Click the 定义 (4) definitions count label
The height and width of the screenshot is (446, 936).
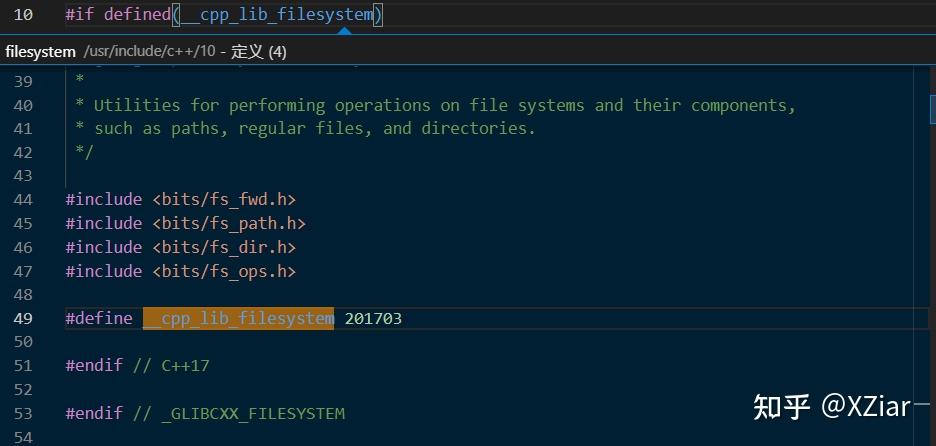tap(259, 52)
